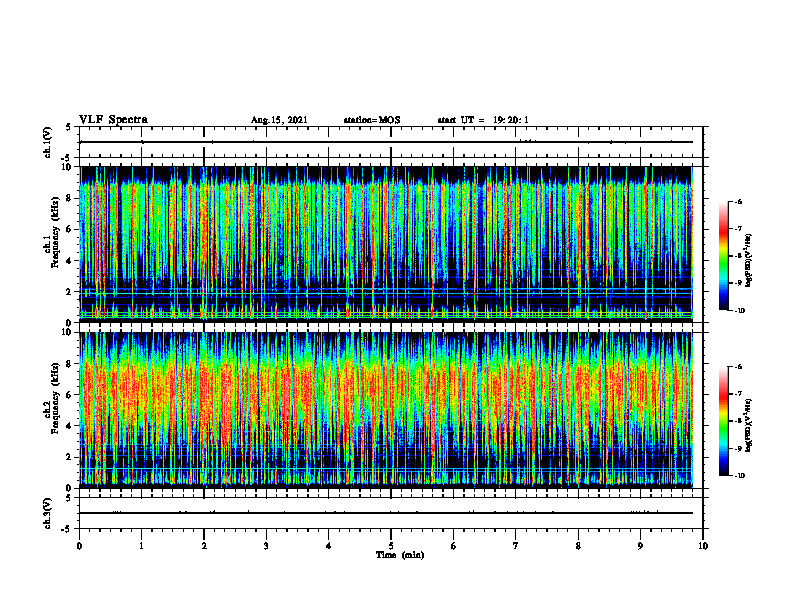Select the 'start UT = 19:20: 1' text
The height and width of the screenshot is (612, 792).
click(483, 120)
